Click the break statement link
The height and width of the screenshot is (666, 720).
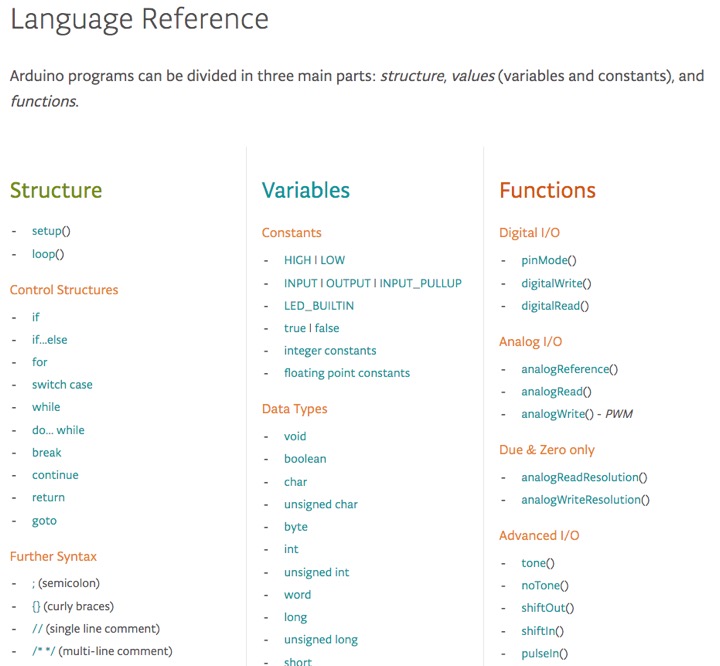[46, 452]
